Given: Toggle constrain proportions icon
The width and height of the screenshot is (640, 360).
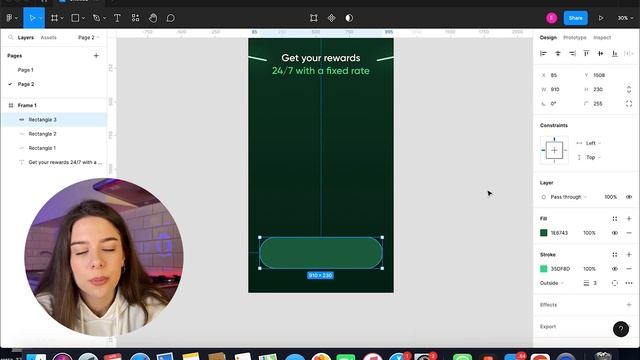Looking at the screenshot, I should point(629,89).
